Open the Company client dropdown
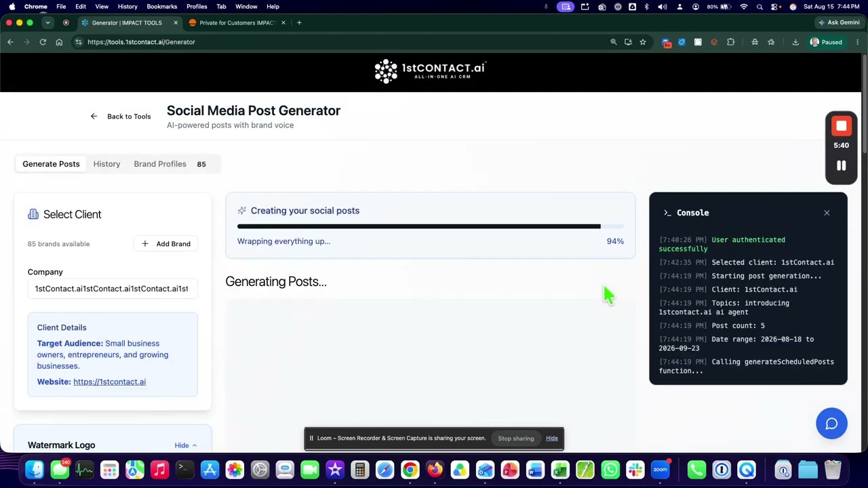The height and width of the screenshot is (488, 868). (x=113, y=289)
